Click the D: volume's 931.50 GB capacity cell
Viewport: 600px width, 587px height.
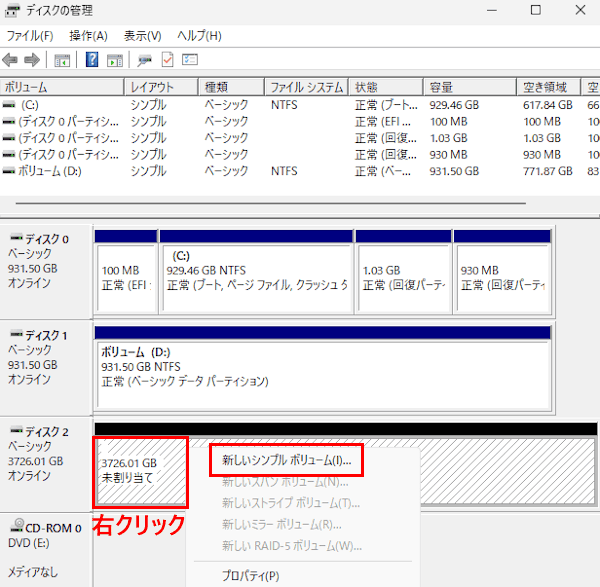tap(454, 171)
